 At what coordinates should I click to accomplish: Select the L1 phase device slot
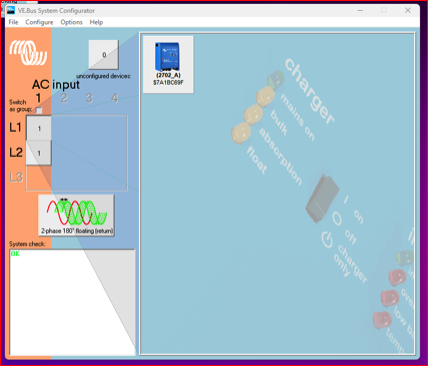pos(39,128)
